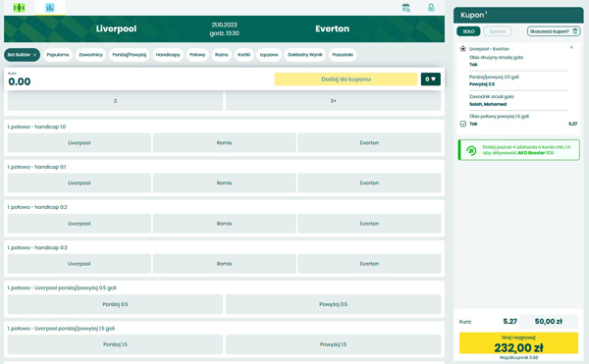Expand the 0 selections dropdown arrow
Screen dimensions: 589x364
(431, 79)
